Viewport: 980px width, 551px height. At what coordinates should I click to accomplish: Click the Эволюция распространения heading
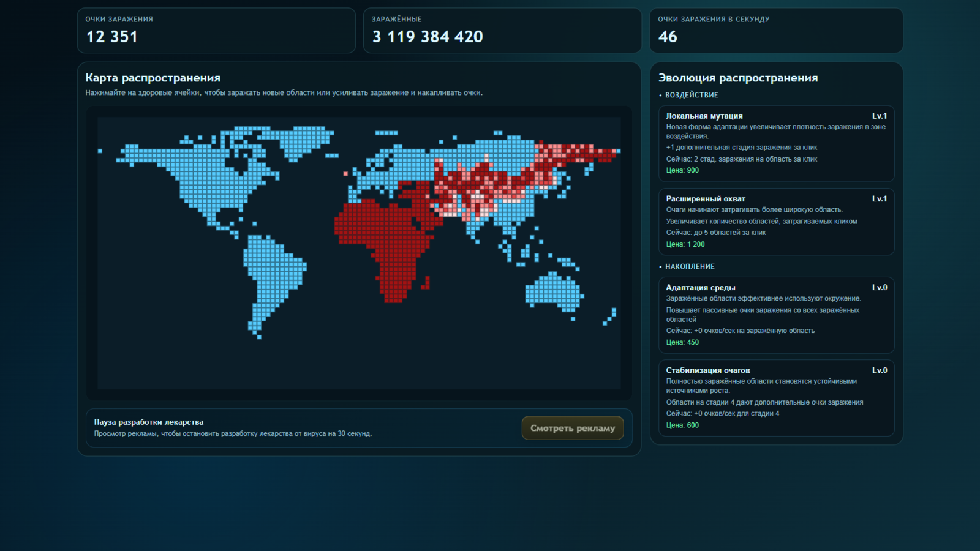738,78
